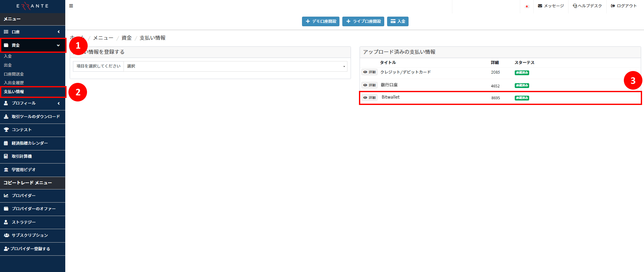Expand the プロフィール sidebar menu
644x272 pixels.
click(x=33, y=103)
